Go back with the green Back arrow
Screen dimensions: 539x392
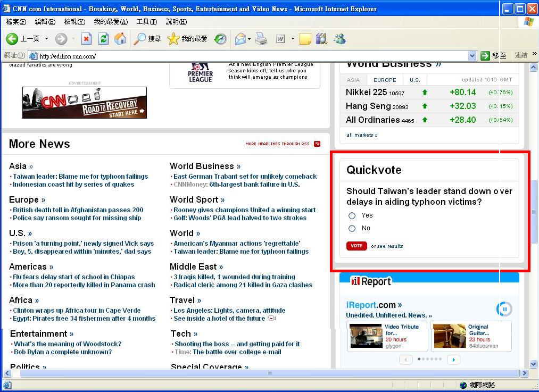(x=12, y=39)
